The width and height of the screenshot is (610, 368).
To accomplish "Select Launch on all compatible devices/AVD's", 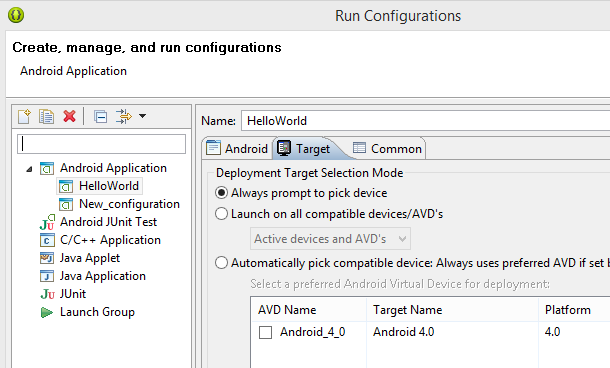I will click(x=329, y=214).
